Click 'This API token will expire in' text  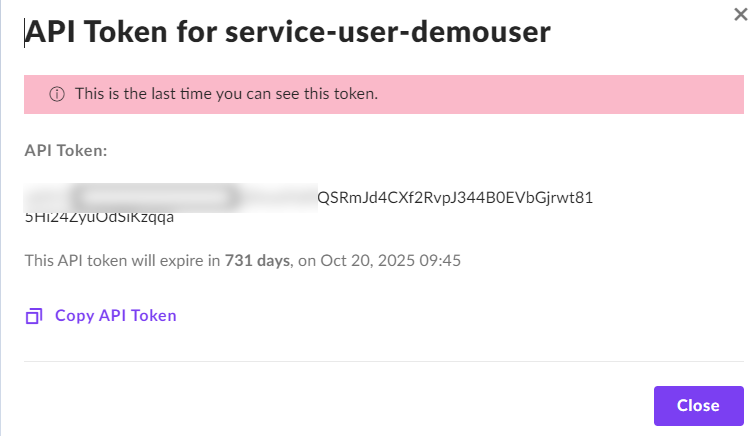(122, 261)
